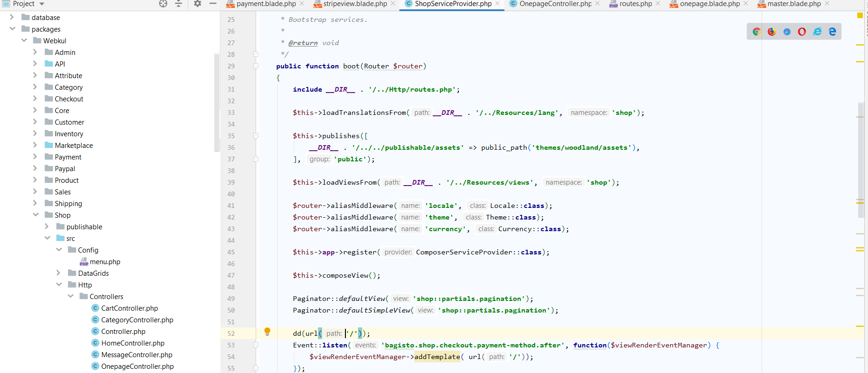Image resolution: width=868 pixels, height=373 pixels.
Task: Click the editor vertical scrollbar thumb
Action: pyautogui.click(x=861, y=160)
